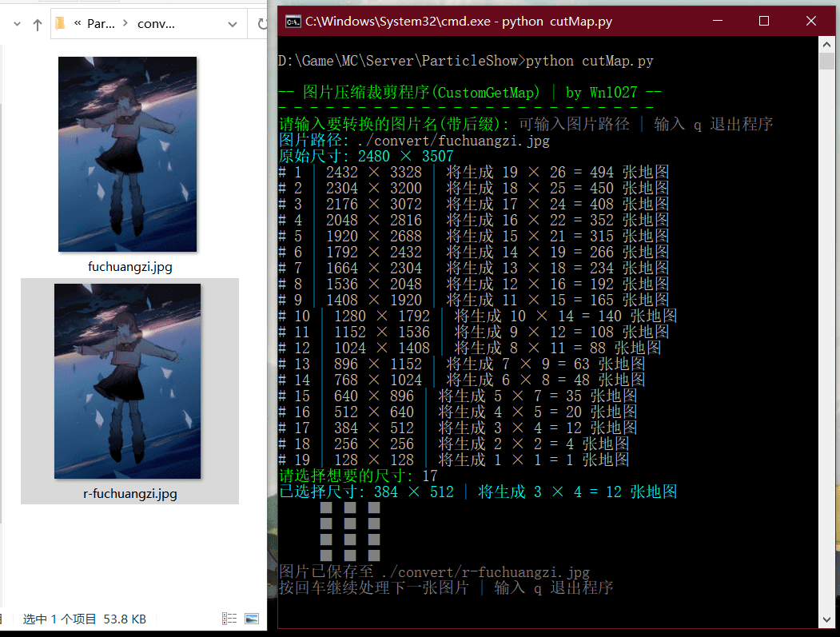This screenshot has width=840, height=637.
Task: Open the cmd.exe window system menu icon
Action: pyautogui.click(x=293, y=22)
